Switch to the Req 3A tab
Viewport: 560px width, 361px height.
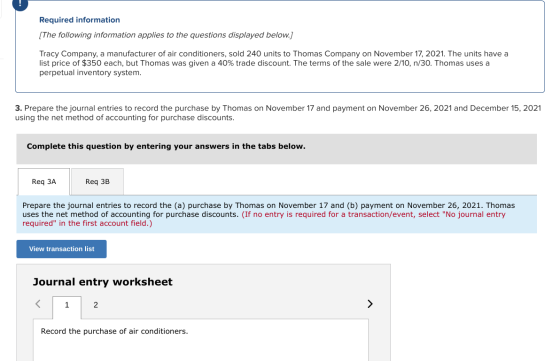[44, 182]
